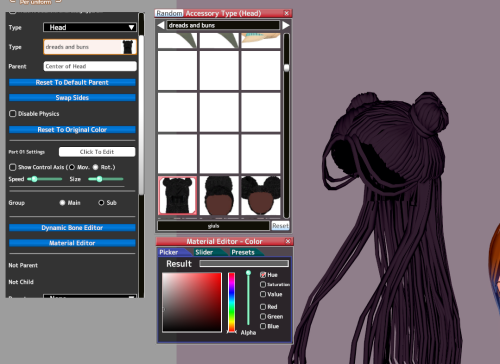
Task: Select the Sub group radio button
Action: click(x=101, y=203)
